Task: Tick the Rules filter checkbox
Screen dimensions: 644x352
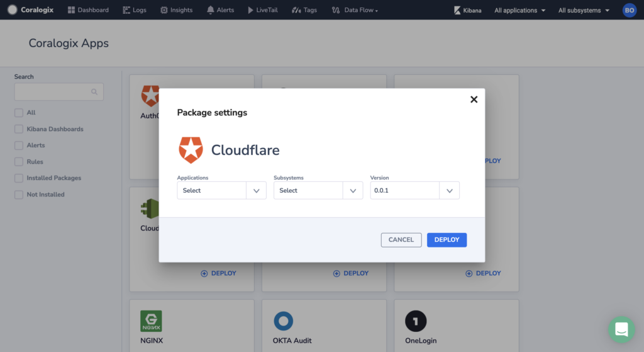Action: [x=18, y=162]
